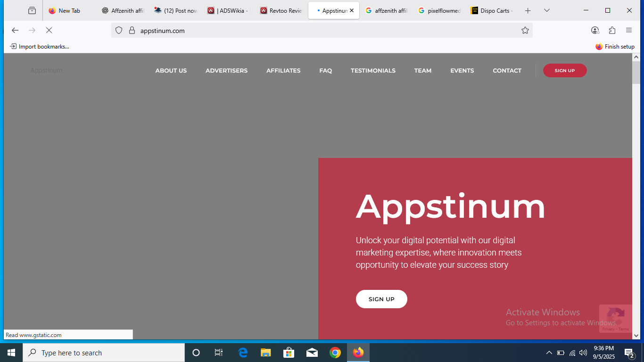View the Testimonials section

[373, 71]
